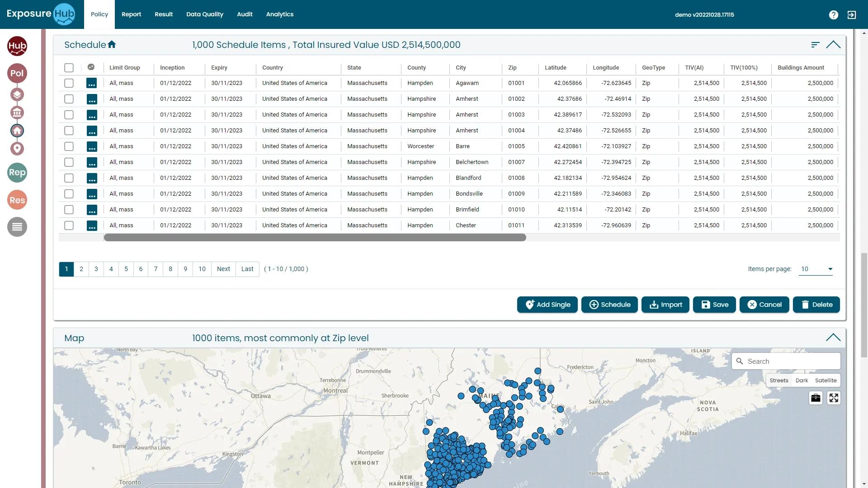Switch map to Satellite style

coord(826,380)
